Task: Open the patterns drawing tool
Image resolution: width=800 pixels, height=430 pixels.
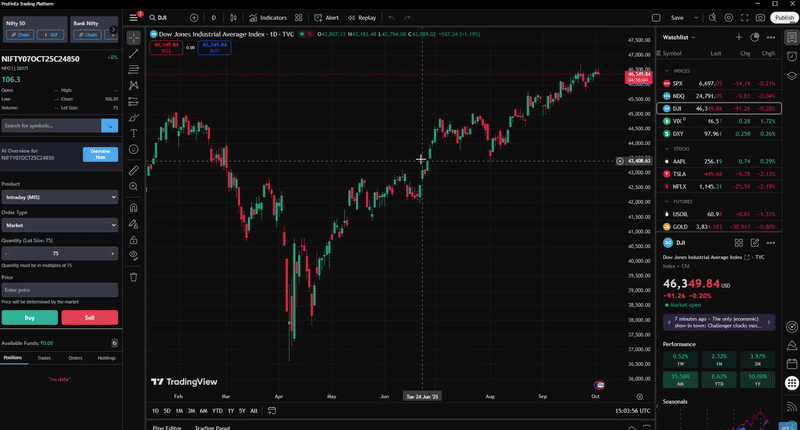Action: point(134,85)
